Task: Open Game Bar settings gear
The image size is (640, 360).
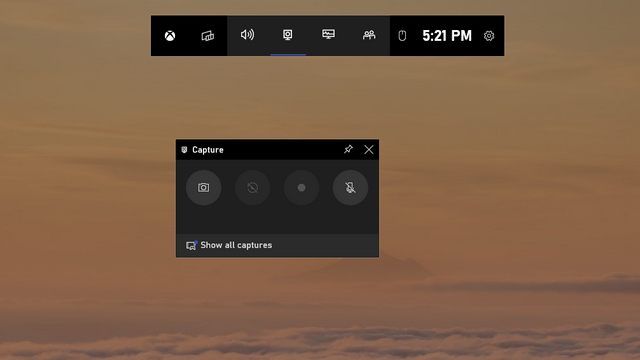Action: click(489, 36)
